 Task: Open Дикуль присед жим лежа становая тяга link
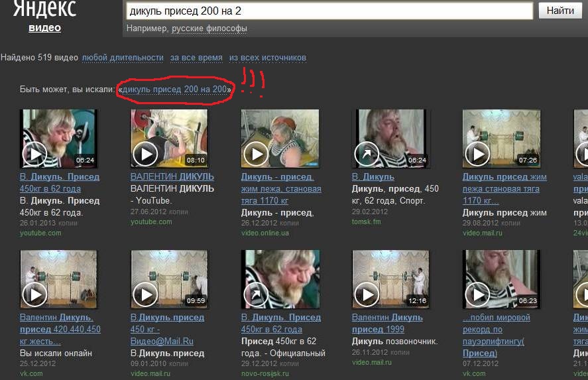click(504, 189)
